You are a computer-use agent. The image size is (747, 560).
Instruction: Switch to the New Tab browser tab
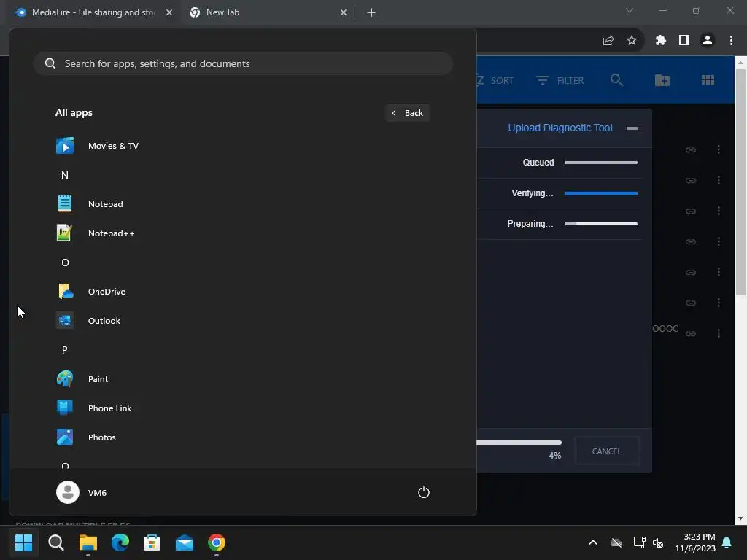click(x=267, y=12)
